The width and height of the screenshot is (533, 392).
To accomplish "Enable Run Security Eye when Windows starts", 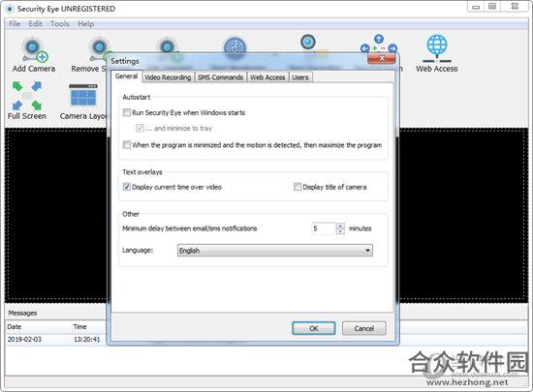I will [127, 112].
